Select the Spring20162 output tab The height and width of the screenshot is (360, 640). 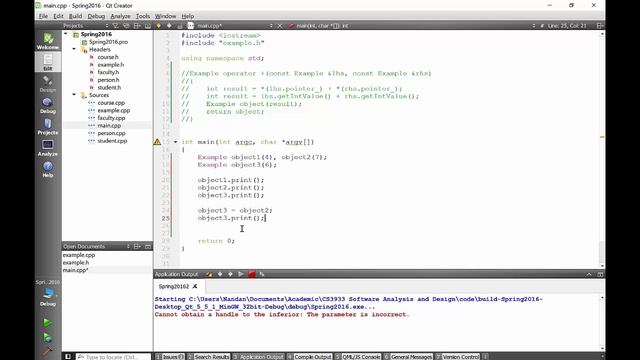174,286
